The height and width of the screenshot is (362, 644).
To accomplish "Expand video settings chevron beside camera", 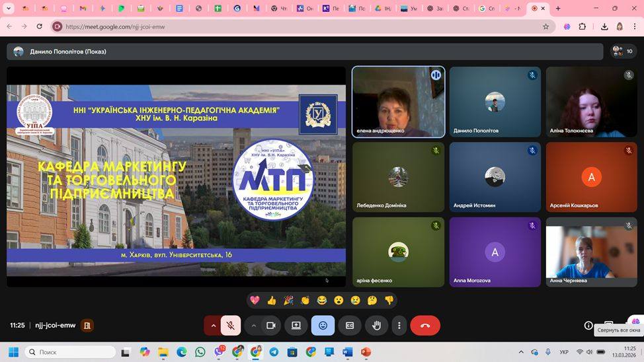I will point(253,326).
